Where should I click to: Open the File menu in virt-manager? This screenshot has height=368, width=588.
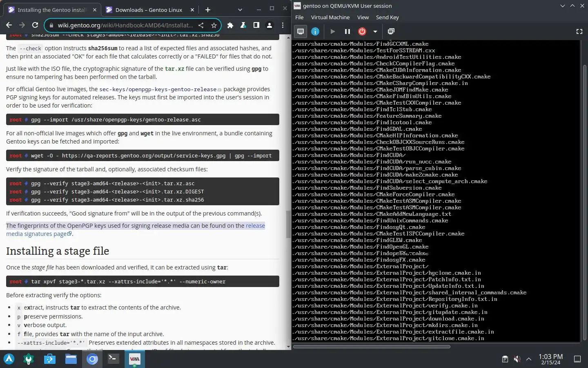[x=299, y=17]
